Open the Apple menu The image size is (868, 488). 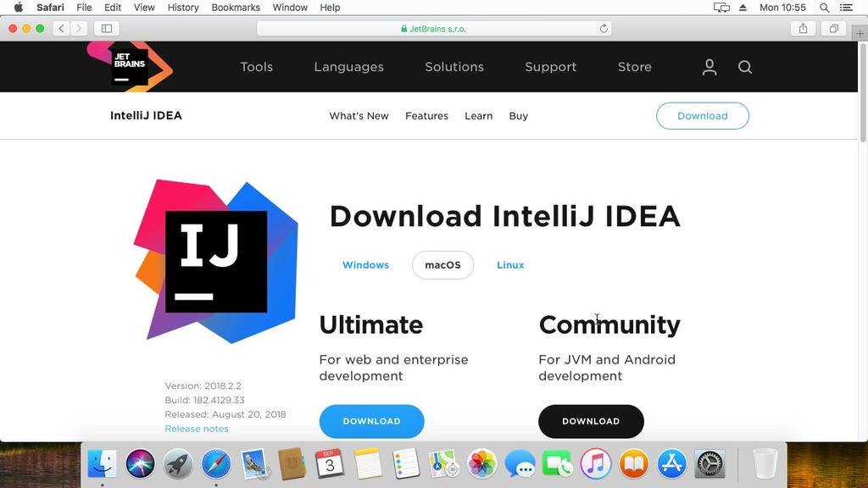(x=19, y=7)
